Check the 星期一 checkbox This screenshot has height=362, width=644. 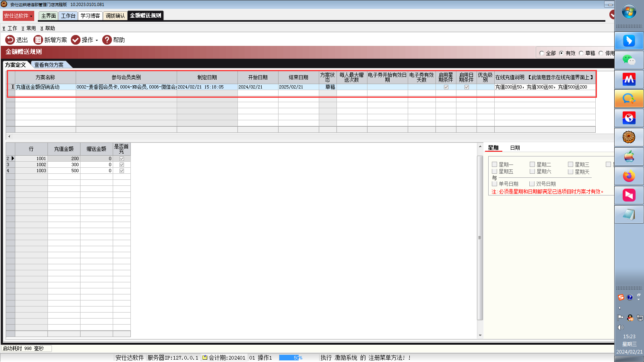point(495,165)
